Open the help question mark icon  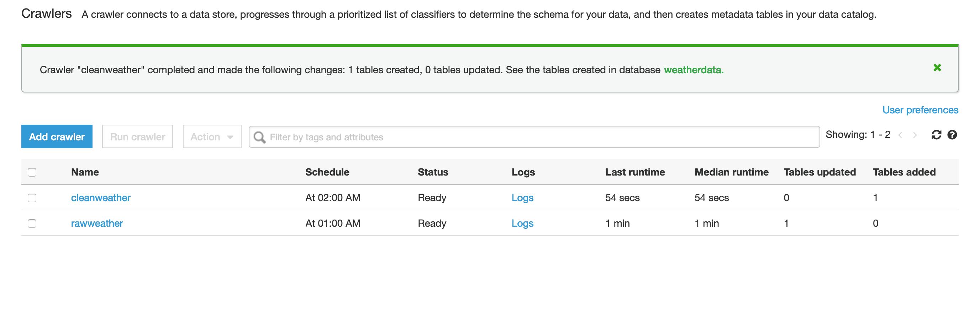(952, 135)
